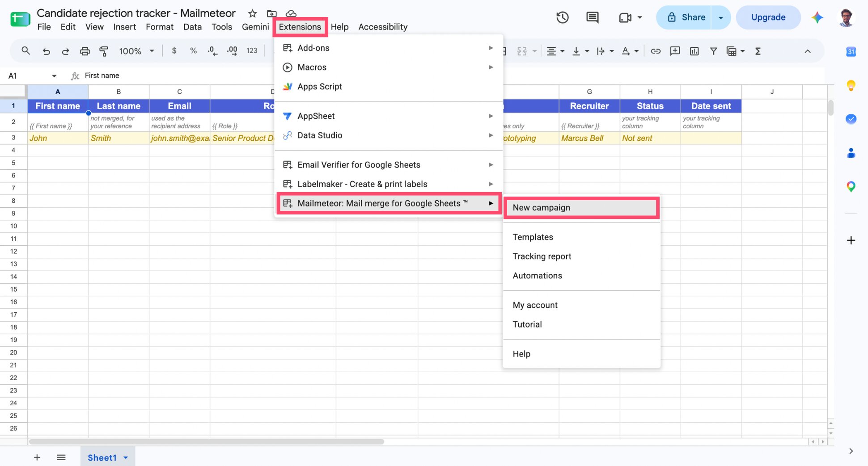Viewport: 868px width, 466px height.
Task: Insert comment toolbar icon
Action: click(675, 51)
